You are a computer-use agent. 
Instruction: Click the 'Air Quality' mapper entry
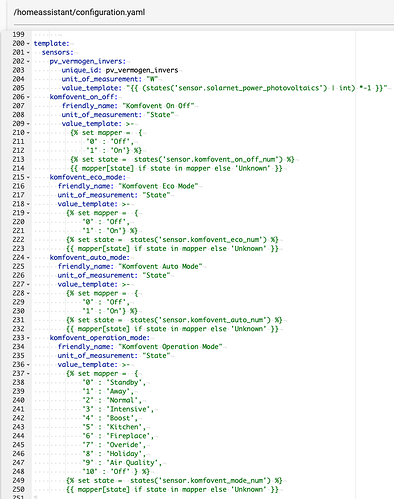coord(122,463)
